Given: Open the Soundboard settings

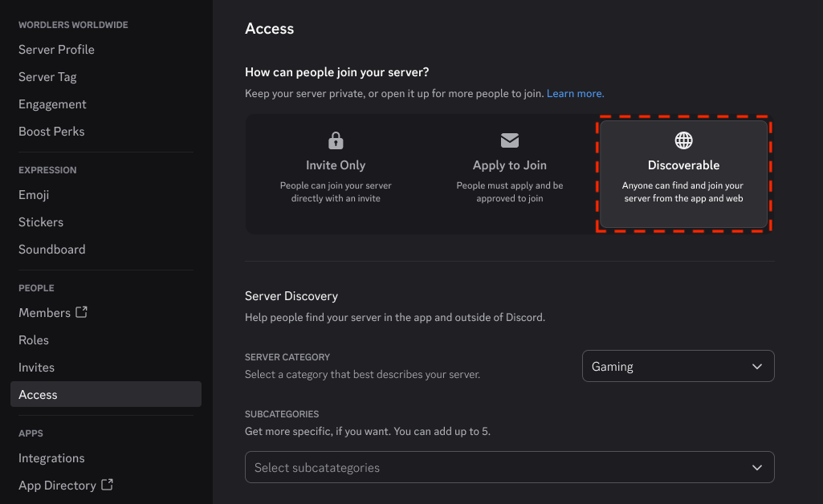Looking at the screenshot, I should coord(52,249).
